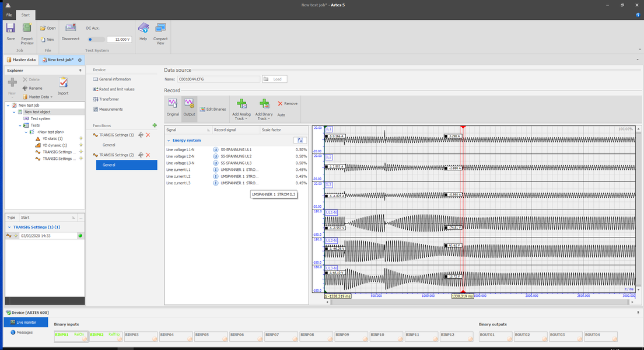Click the data source Name field
The width and height of the screenshot is (644, 350).
[x=219, y=79]
